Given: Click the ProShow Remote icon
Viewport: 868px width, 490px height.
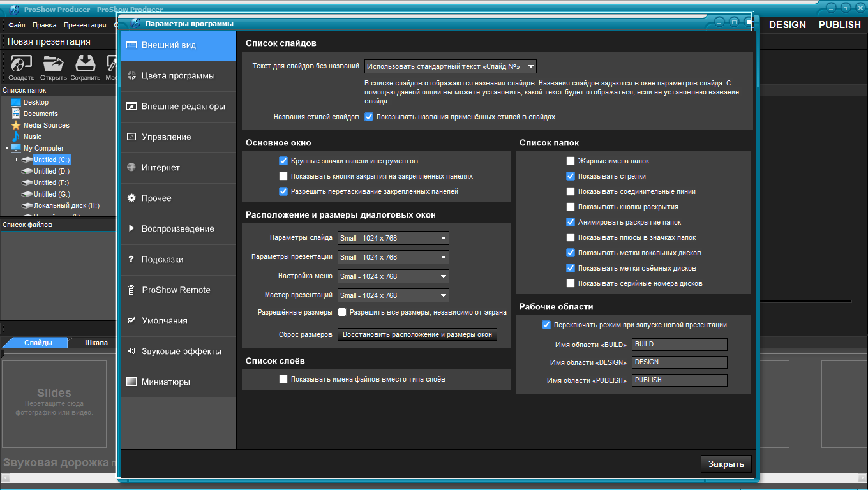Looking at the screenshot, I should pyautogui.click(x=131, y=290).
